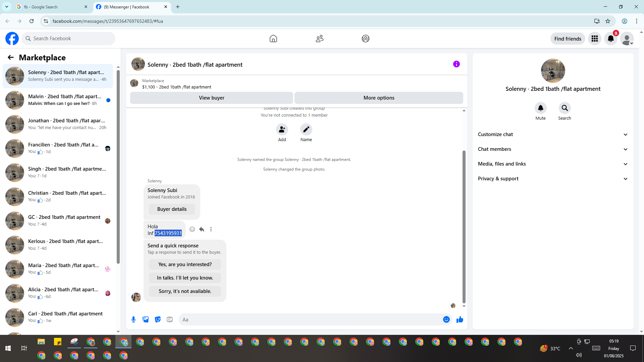React to the Hola message with emoji
The image size is (644, 362).
[192, 229]
